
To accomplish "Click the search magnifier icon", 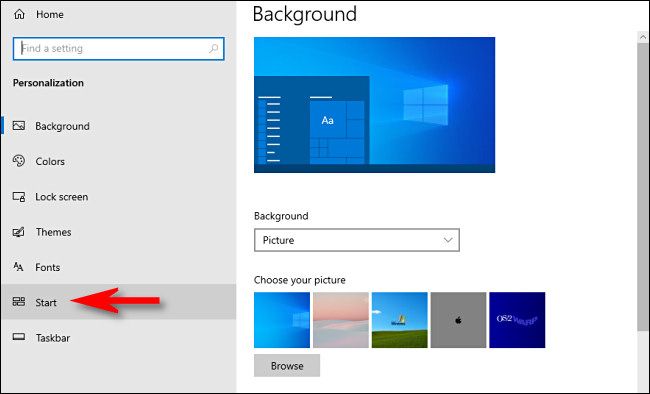I will [213, 49].
